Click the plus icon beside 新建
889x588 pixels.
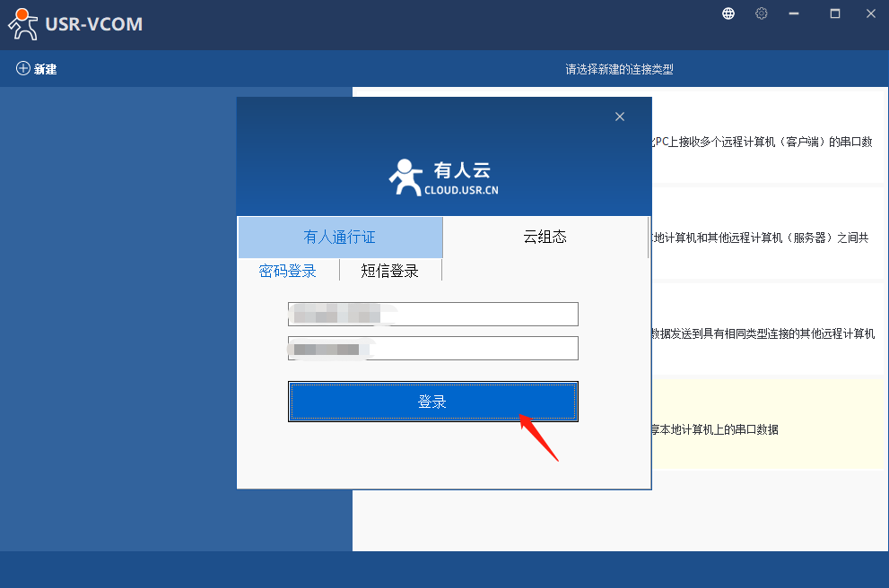23,69
